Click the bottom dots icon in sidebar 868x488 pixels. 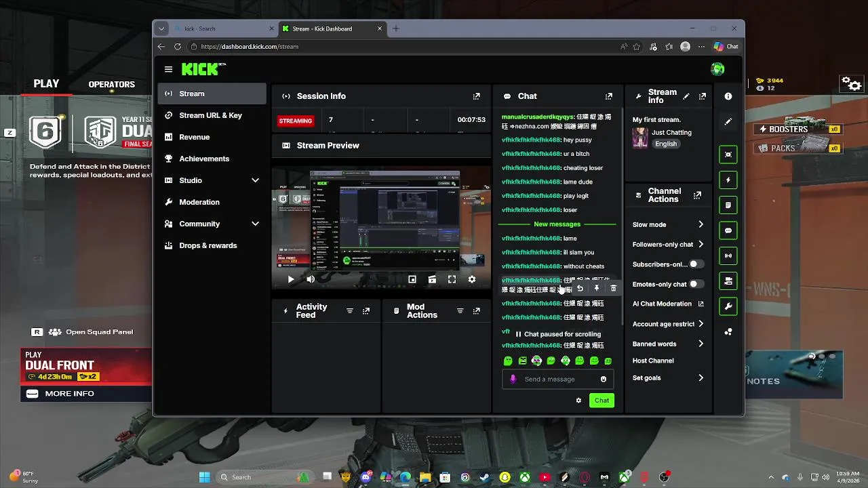728,332
